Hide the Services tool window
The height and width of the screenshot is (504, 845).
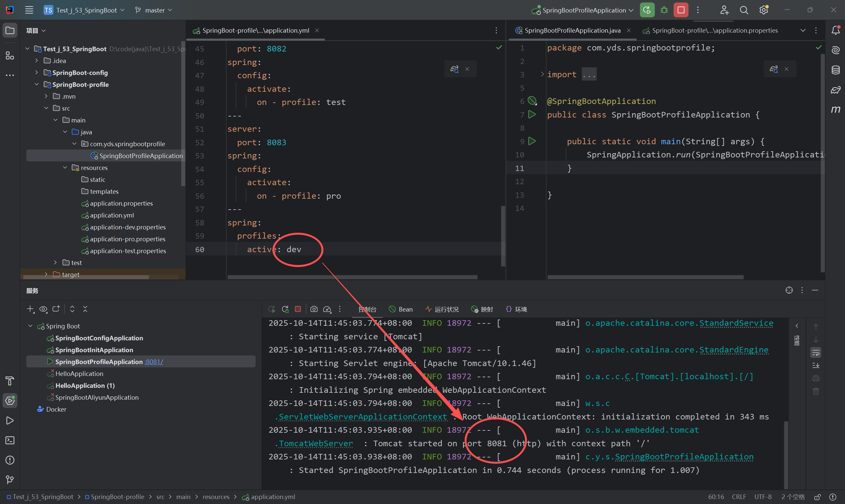(815, 290)
